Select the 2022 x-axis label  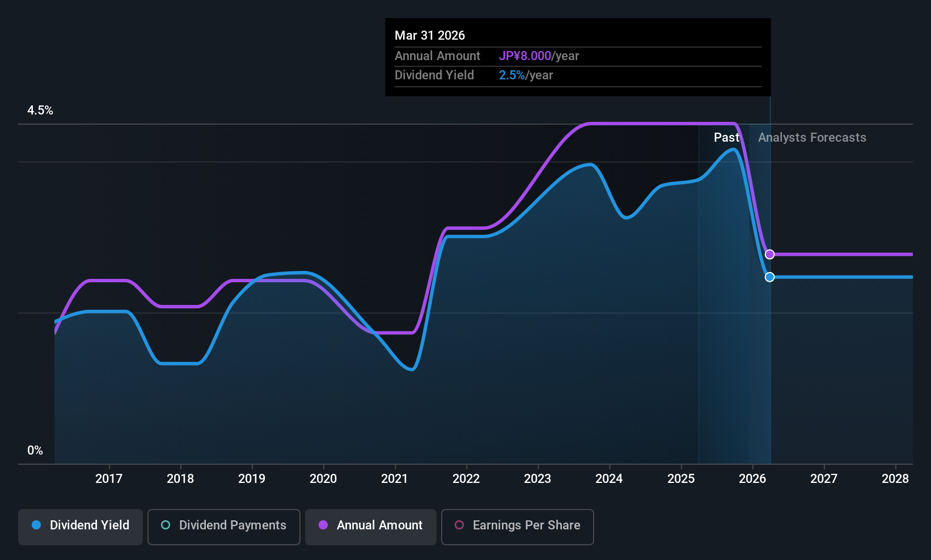tap(466, 479)
